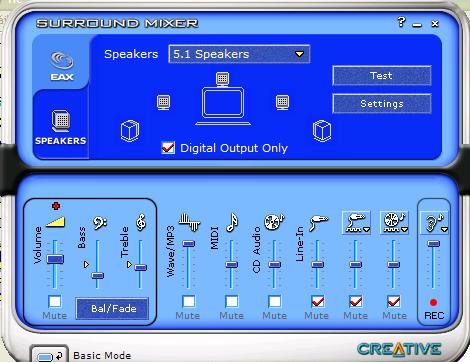Click the Bass clef icon
The image size is (470, 362).
click(100, 223)
